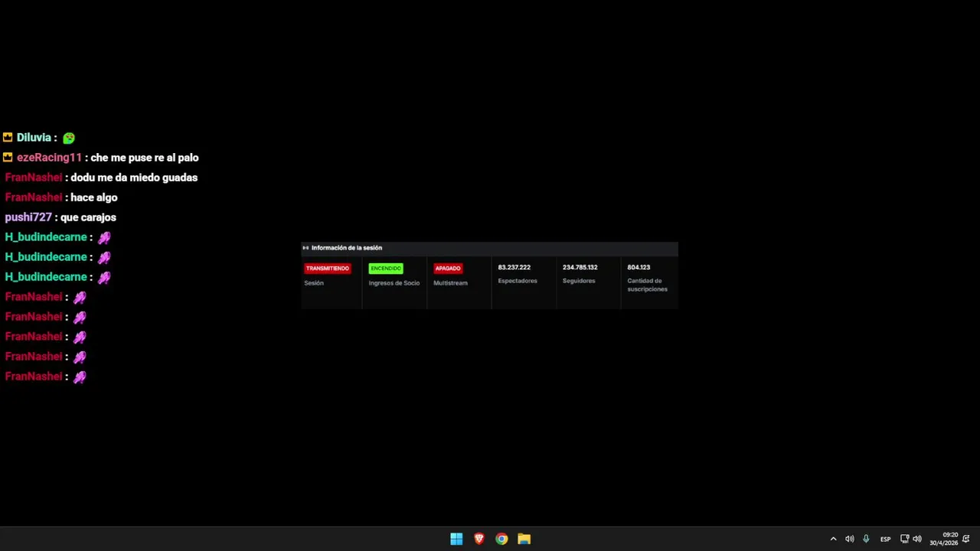Image resolution: width=980 pixels, height=551 pixels.
Task: Click the message que carajos
Action: click(x=88, y=217)
